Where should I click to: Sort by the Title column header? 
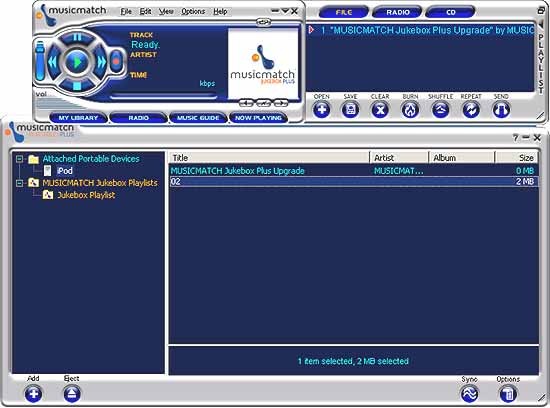coord(269,158)
